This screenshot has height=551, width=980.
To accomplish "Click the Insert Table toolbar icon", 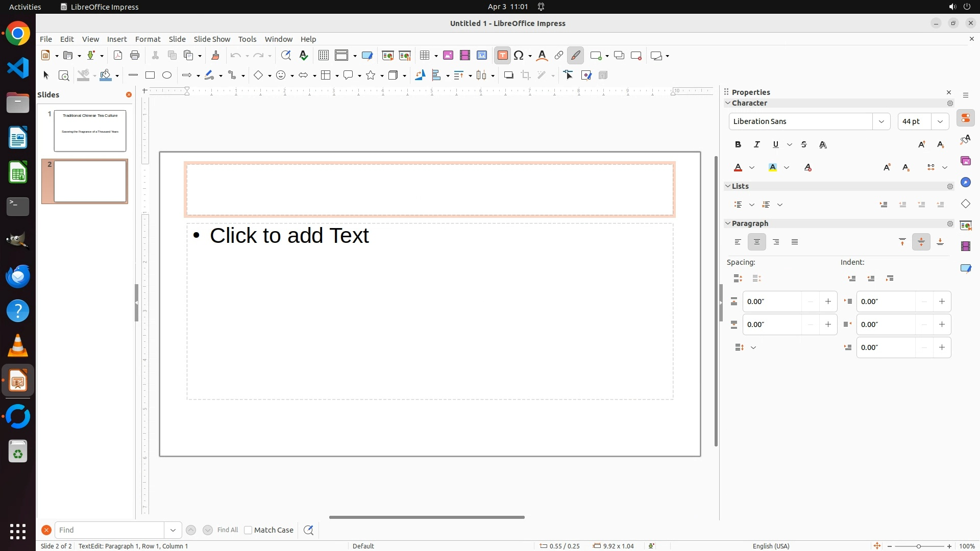I will click(425, 56).
